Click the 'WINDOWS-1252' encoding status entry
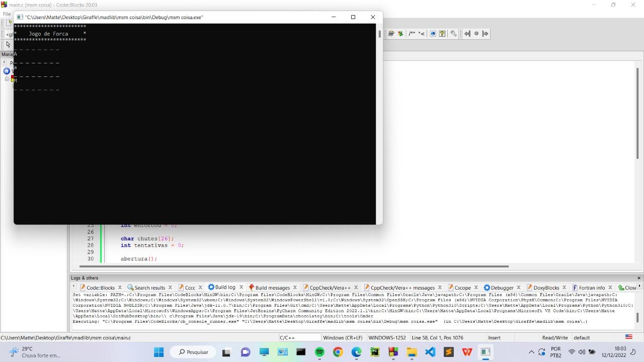This screenshot has width=644, height=362. (387, 337)
